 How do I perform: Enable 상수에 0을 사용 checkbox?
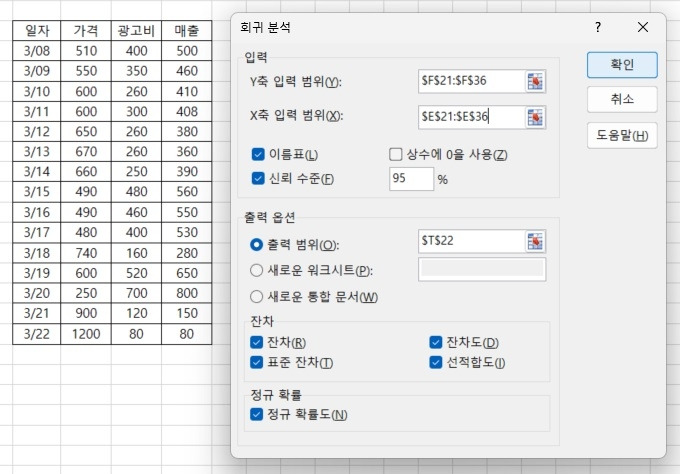pos(395,154)
